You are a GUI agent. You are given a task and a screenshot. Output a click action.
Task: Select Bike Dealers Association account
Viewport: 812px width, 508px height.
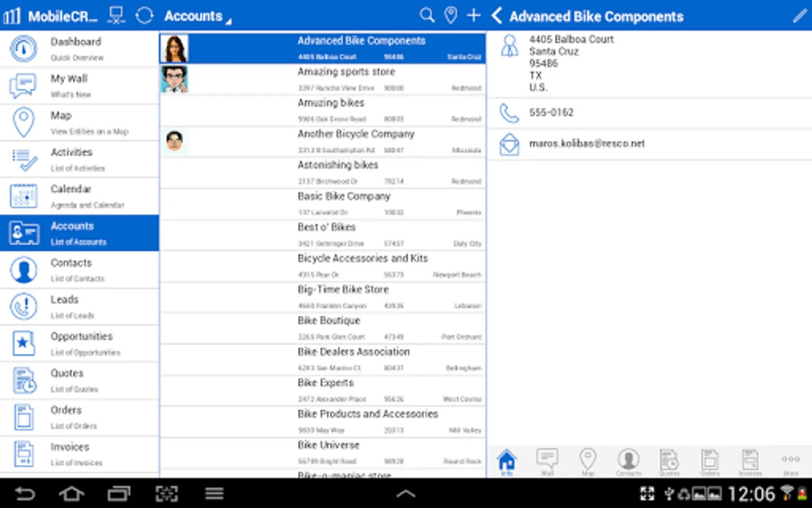tap(323, 359)
